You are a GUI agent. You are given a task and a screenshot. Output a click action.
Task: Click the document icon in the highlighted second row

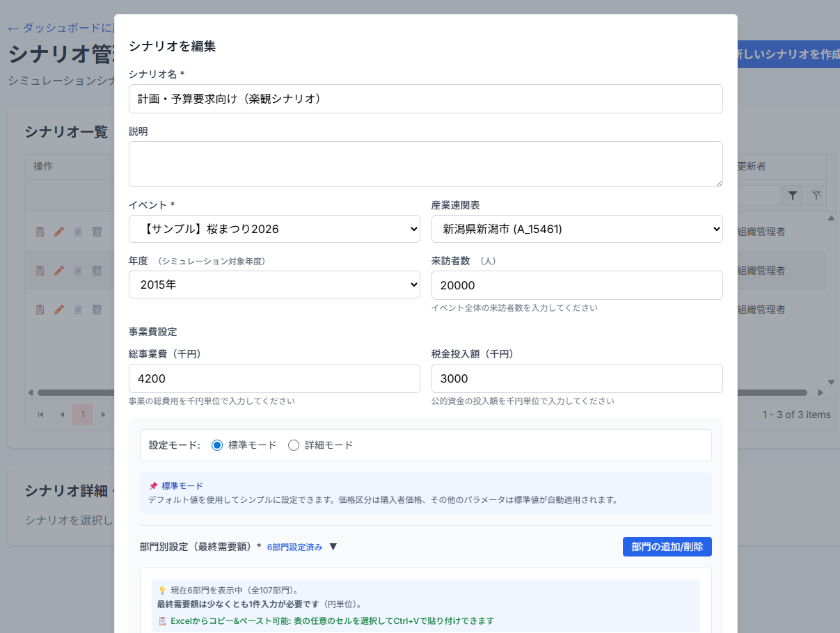(78, 270)
